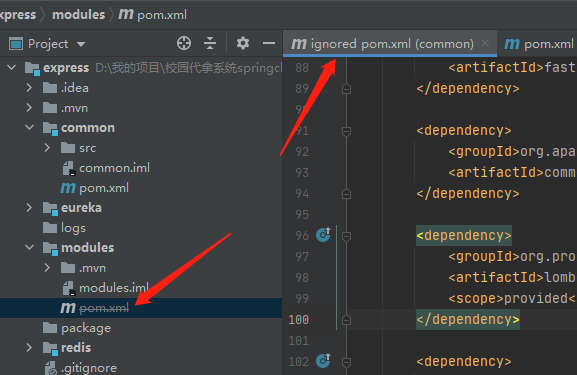
Task: Click the modules breadcrumb in navigation bar
Action: tap(78, 15)
